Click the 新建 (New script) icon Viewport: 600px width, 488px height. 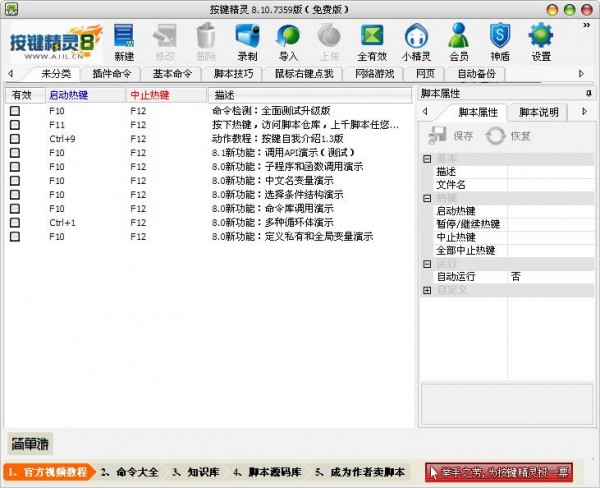[124, 42]
